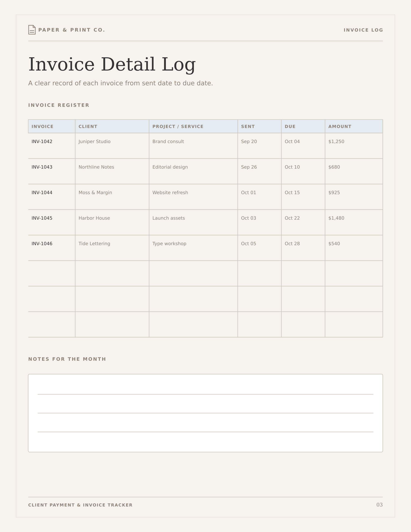Click the Oct 04 due date
The height and width of the screenshot is (532, 411).
point(292,142)
